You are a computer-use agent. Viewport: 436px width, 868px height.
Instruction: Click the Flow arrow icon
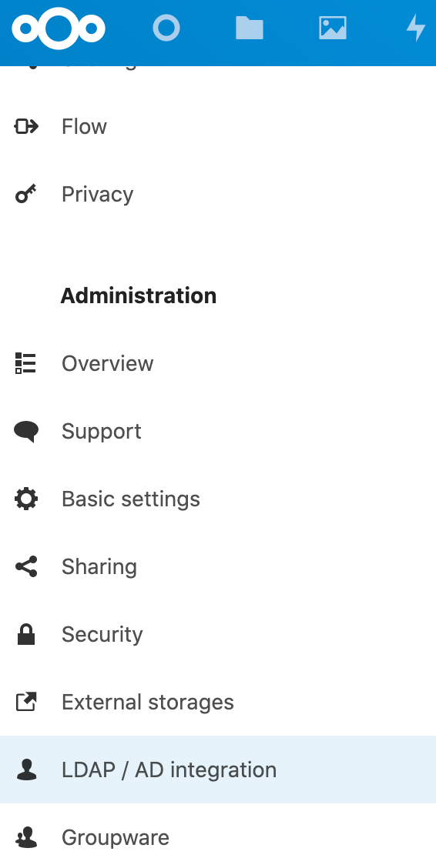[26, 127]
